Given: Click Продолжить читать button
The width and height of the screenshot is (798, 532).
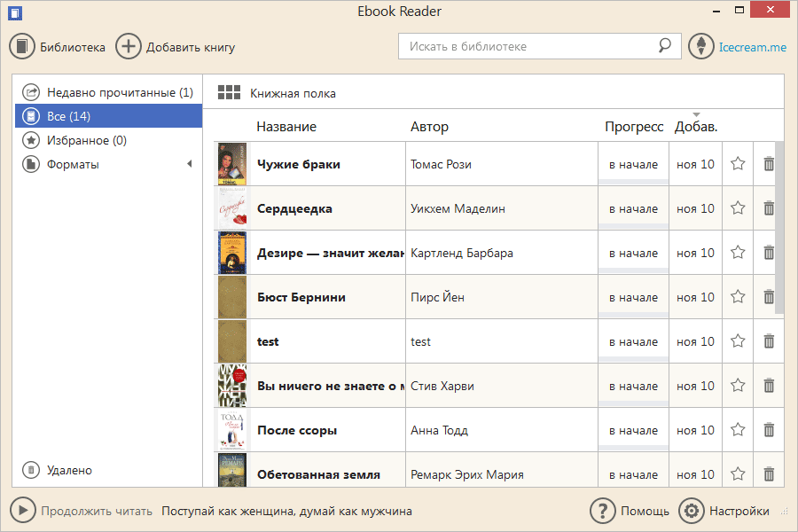Looking at the screenshot, I should (x=24, y=511).
